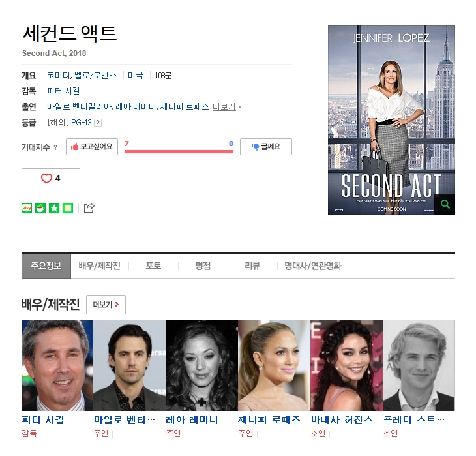Click the 멜로/로맨스 genre link
The image size is (476, 456).
point(95,75)
